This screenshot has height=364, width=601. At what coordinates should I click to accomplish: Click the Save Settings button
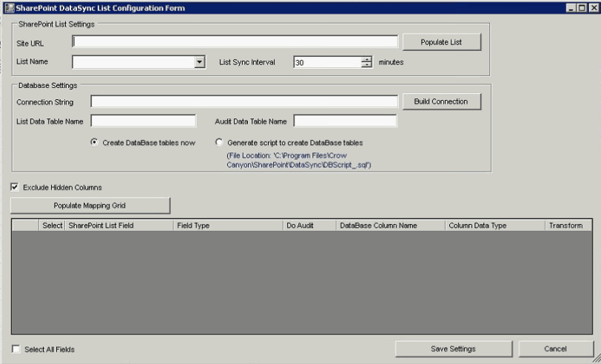[454, 348]
